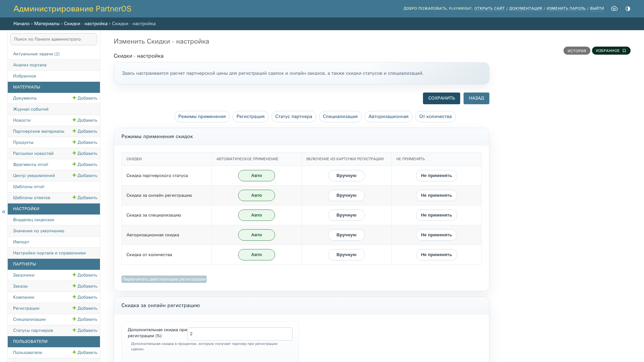Click the cloud code icon in header
This screenshot has height=362, width=644.
pos(614,9)
